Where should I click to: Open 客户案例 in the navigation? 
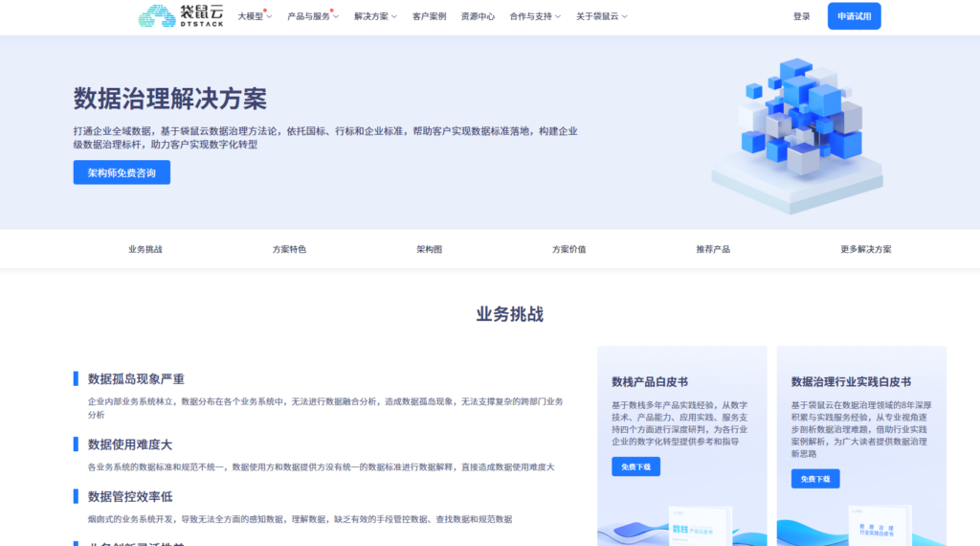tap(430, 16)
